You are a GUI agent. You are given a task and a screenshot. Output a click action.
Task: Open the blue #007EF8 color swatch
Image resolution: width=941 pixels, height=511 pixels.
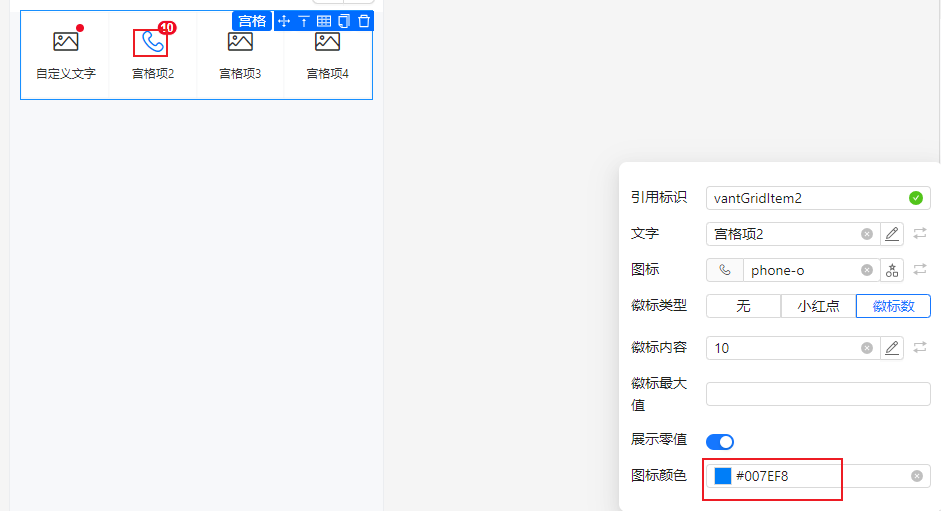(723, 476)
